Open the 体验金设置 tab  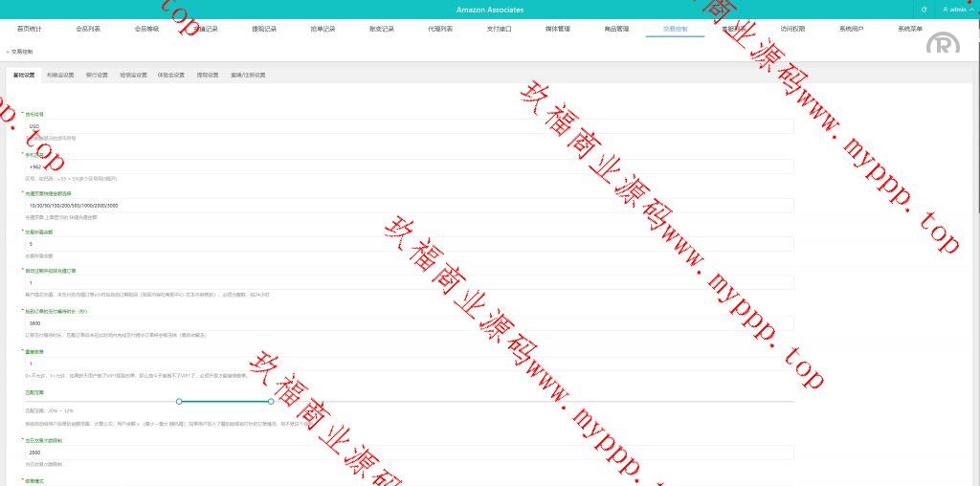click(170, 75)
